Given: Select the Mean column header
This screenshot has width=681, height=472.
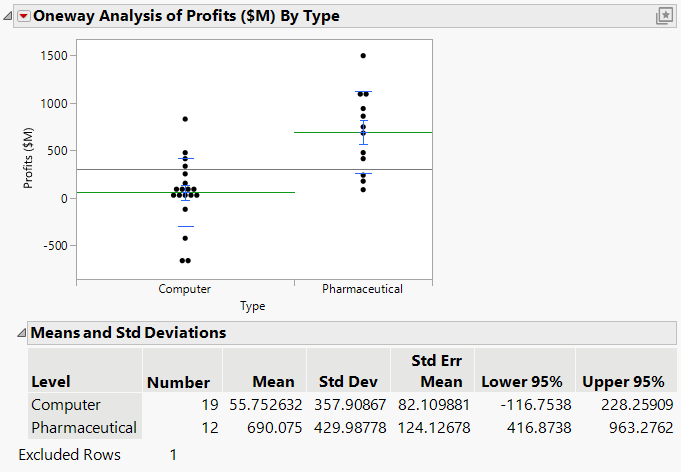Looking at the screenshot, I should (273, 381).
